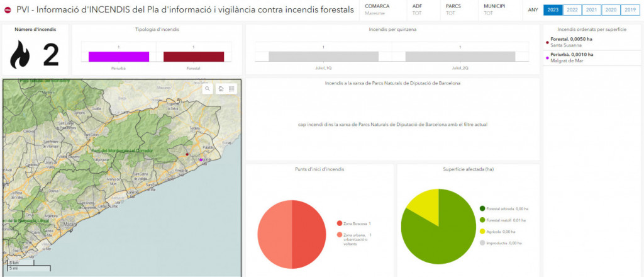The image size is (644, 277).
Task: Select year 2022 filter
Action: tap(572, 9)
